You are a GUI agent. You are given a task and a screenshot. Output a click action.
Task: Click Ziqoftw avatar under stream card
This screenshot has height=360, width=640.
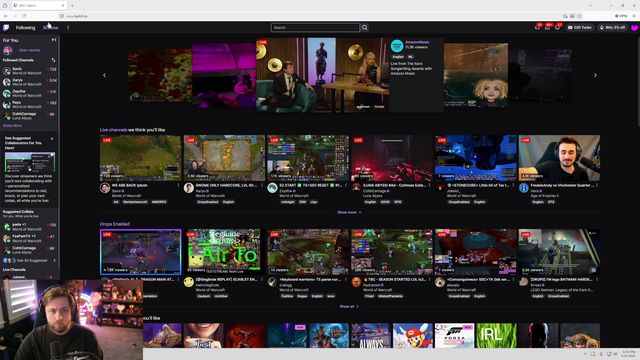(x=272, y=188)
